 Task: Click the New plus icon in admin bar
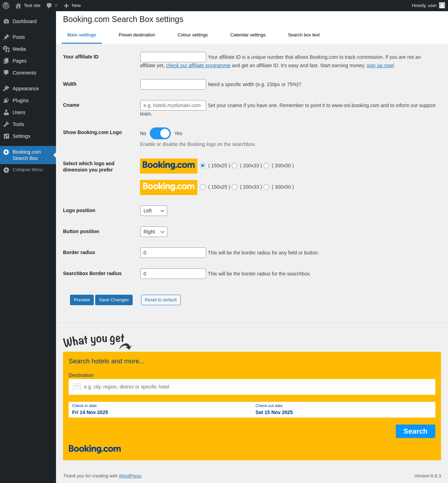(x=66, y=6)
